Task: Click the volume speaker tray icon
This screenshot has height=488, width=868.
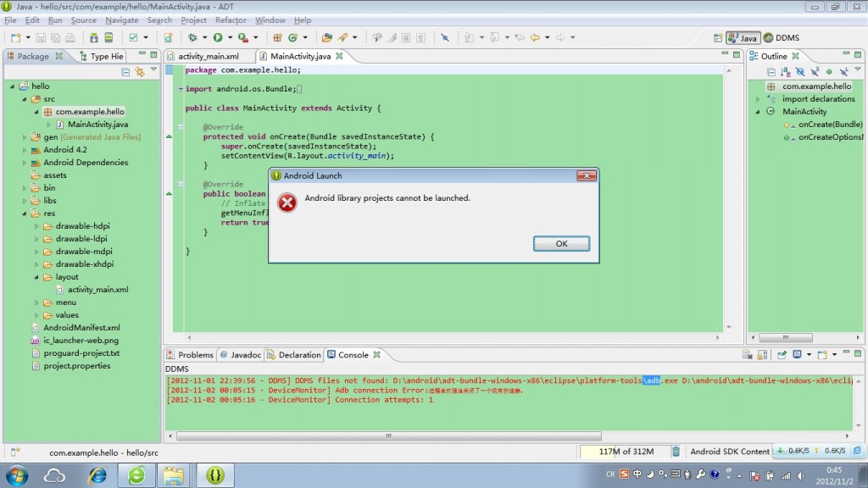Action: [x=800, y=475]
